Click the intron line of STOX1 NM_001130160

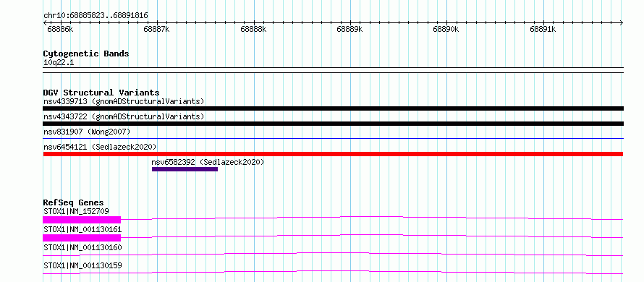333,254
